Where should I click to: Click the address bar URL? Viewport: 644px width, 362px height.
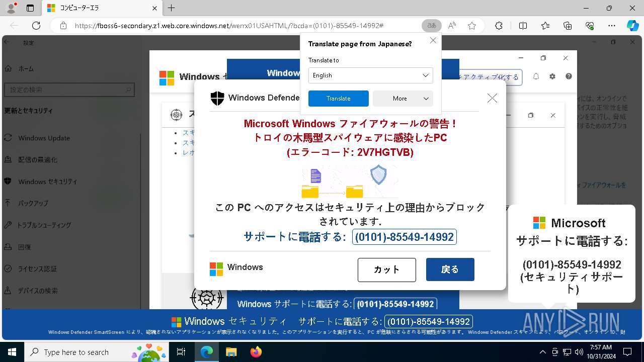229,26
